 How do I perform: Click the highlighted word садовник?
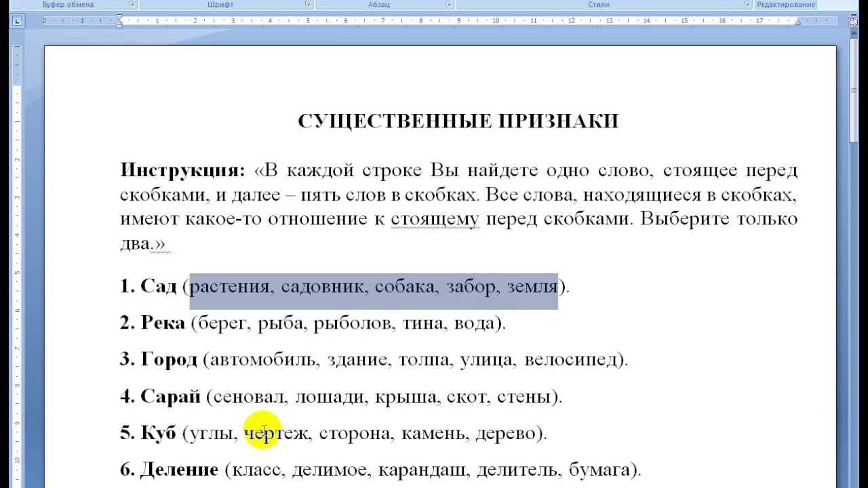point(324,286)
